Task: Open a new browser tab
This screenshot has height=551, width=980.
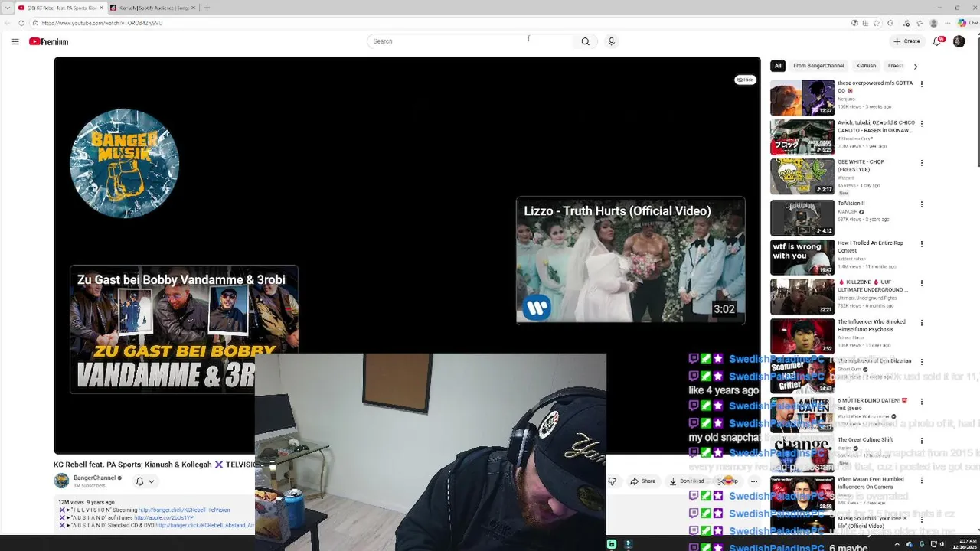Action: pos(207,8)
